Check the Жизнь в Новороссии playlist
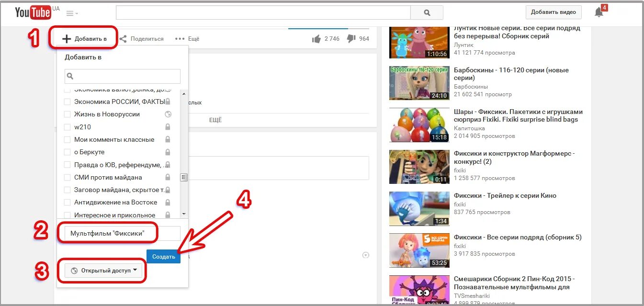644x306 pixels. point(68,114)
